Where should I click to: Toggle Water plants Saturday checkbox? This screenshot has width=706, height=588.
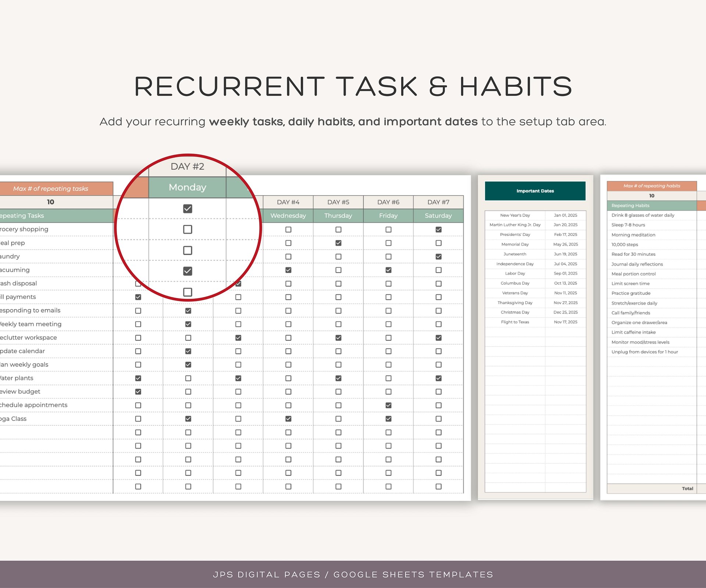pyautogui.click(x=438, y=378)
